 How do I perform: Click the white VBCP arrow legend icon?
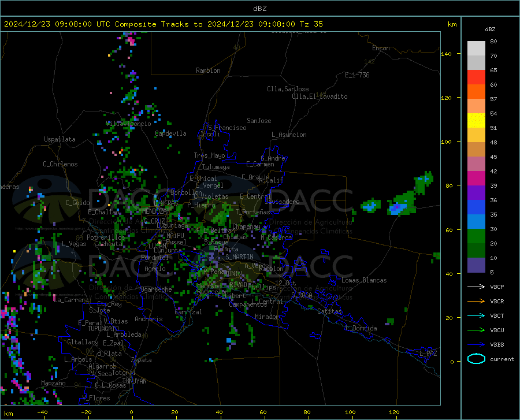(476, 287)
